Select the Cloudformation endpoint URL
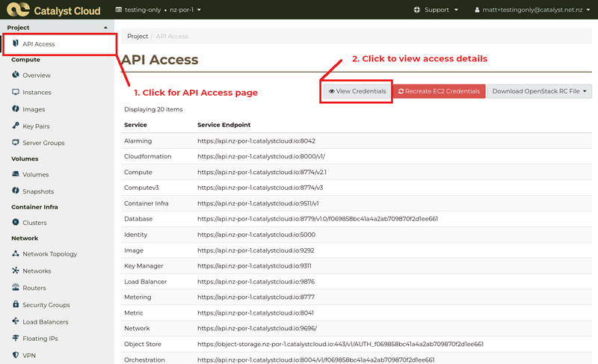Viewport: 598px width, 364px height. pos(261,157)
